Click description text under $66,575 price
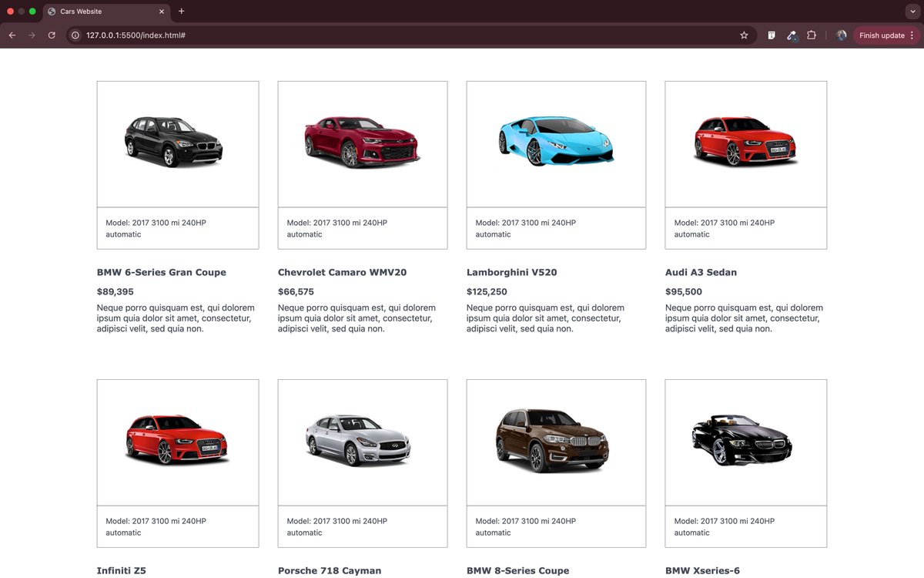This screenshot has height=578, width=924. click(357, 318)
